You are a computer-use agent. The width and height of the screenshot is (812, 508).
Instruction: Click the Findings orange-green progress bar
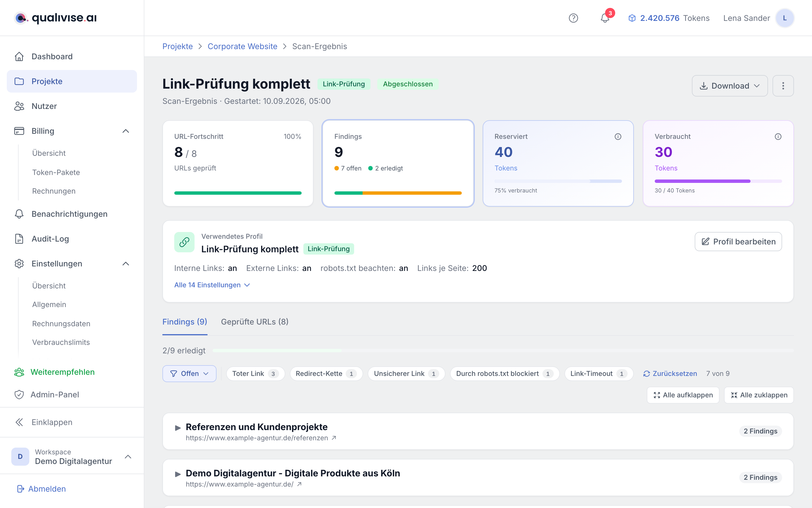(x=398, y=193)
